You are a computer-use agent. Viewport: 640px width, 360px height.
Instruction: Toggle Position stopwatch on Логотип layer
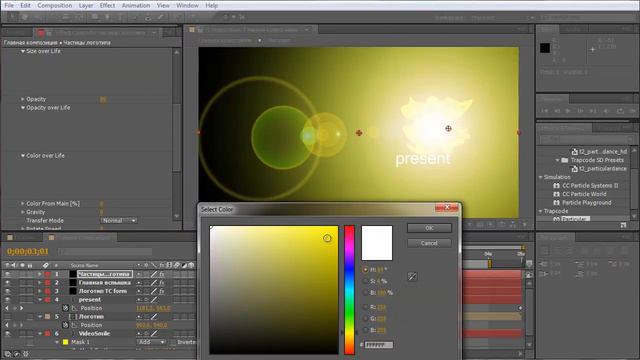65,325
